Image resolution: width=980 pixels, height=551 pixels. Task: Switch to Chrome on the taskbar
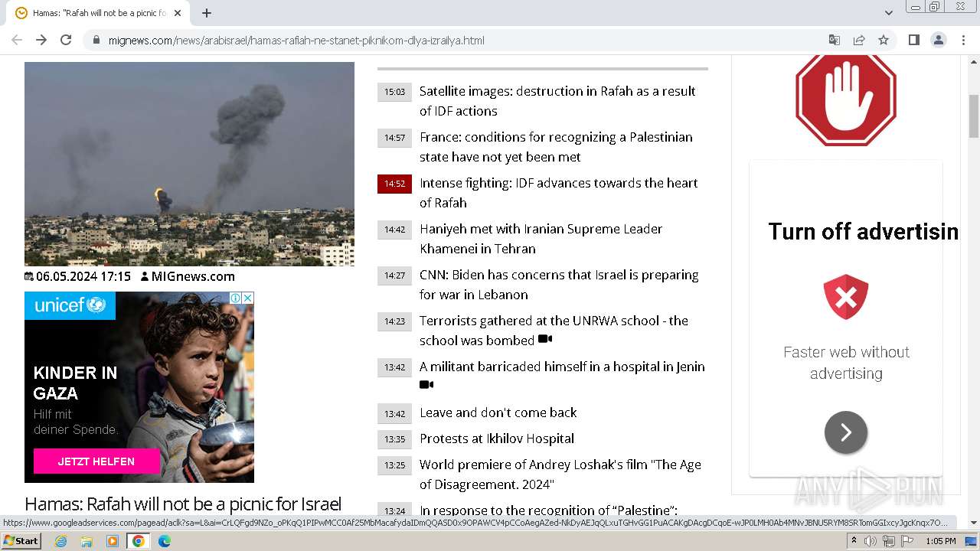[x=139, y=541]
